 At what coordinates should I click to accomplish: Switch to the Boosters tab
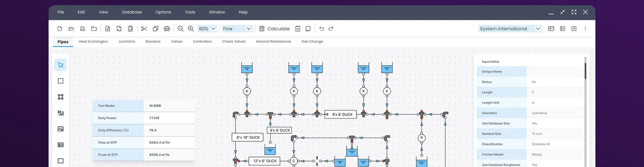[153, 41]
